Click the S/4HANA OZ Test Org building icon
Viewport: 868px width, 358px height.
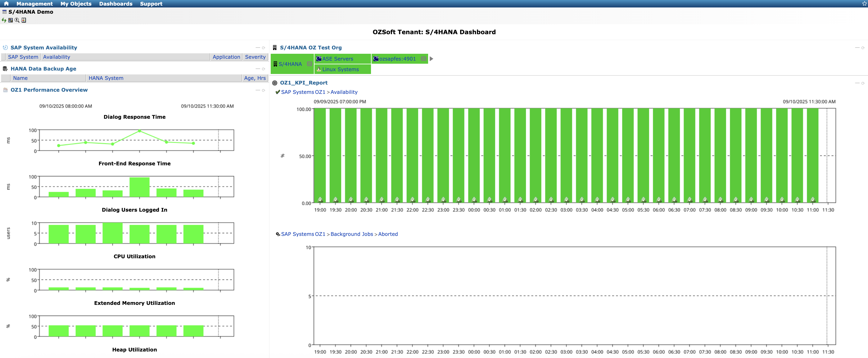[x=275, y=48]
